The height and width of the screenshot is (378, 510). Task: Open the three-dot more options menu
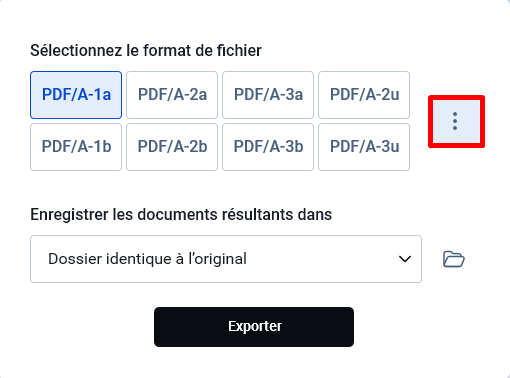coord(456,121)
